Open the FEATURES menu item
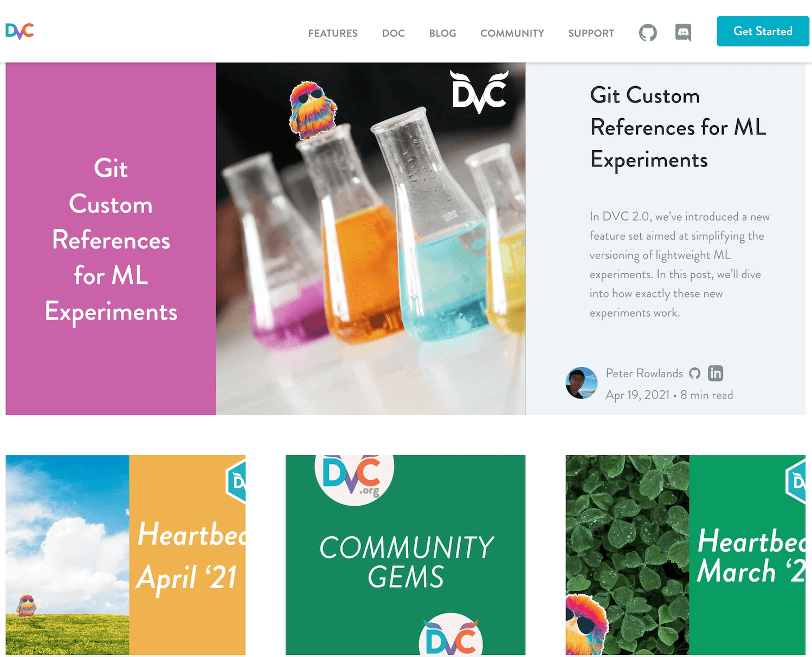Viewport: 812px width, 657px height. pos(333,33)
